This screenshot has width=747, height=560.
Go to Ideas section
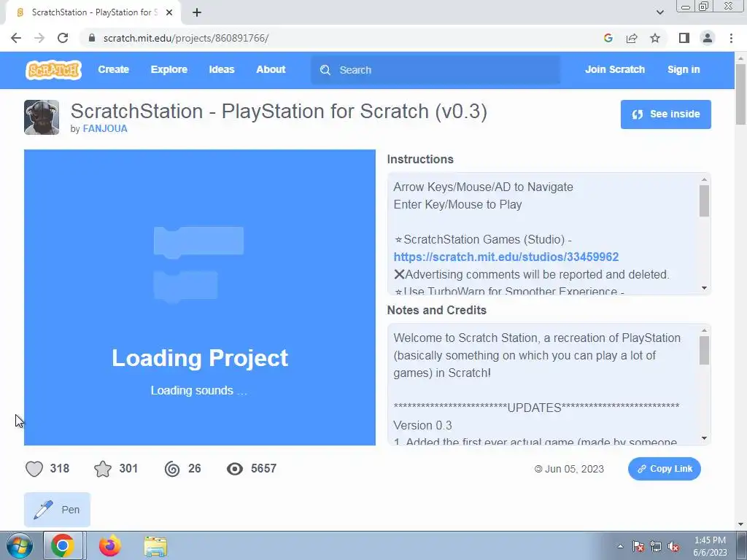click(x=222, y=69)
